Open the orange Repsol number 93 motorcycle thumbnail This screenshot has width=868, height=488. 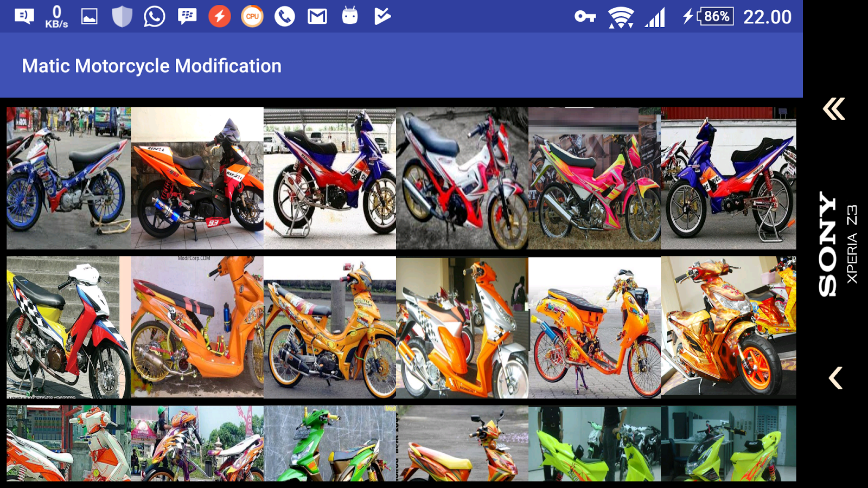point(197,178)
